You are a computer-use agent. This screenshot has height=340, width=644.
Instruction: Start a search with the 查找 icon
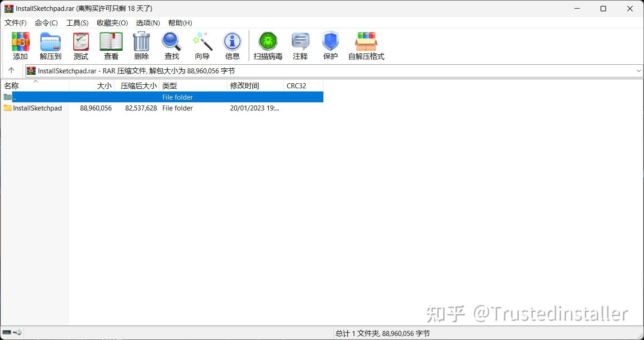coord(171,45)
